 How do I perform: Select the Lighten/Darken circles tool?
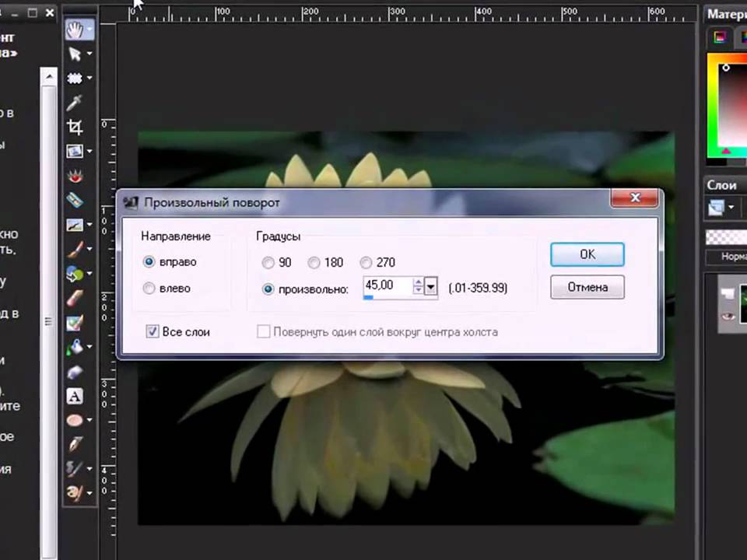coord(75,274)
